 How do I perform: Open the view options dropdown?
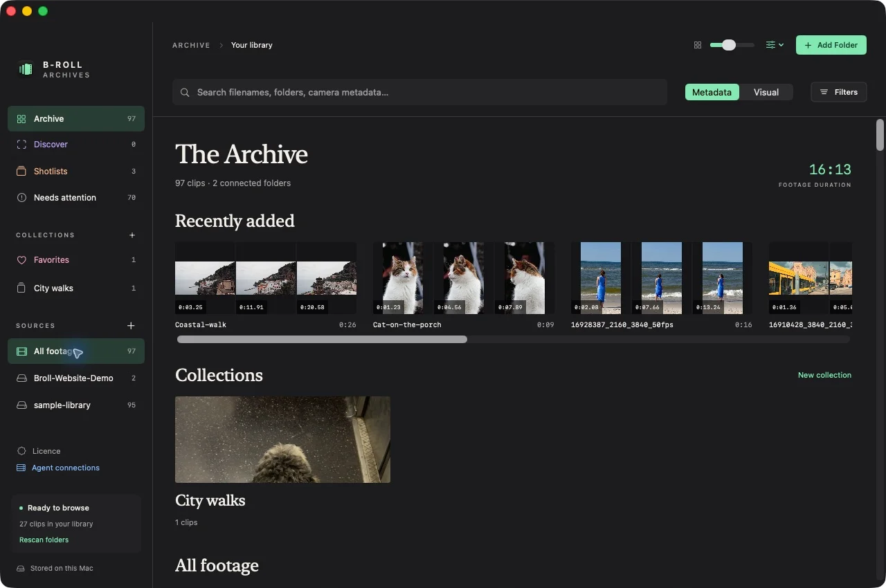775,45
